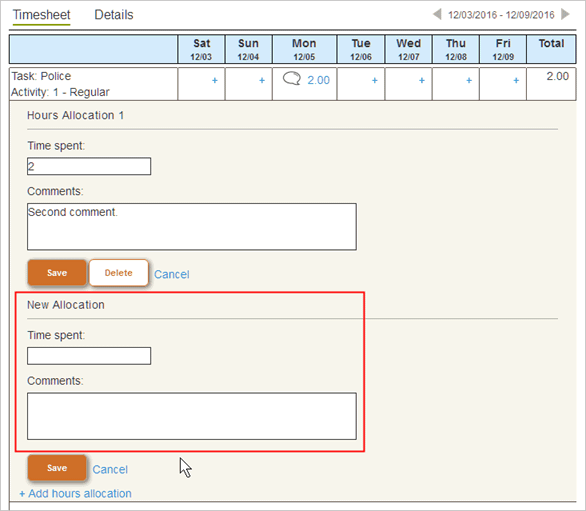Image resolution: width=586 pixels, height=511 pixels.
Task: Click plus icon under Sat 12/03
Action: (x=215, y=80)
